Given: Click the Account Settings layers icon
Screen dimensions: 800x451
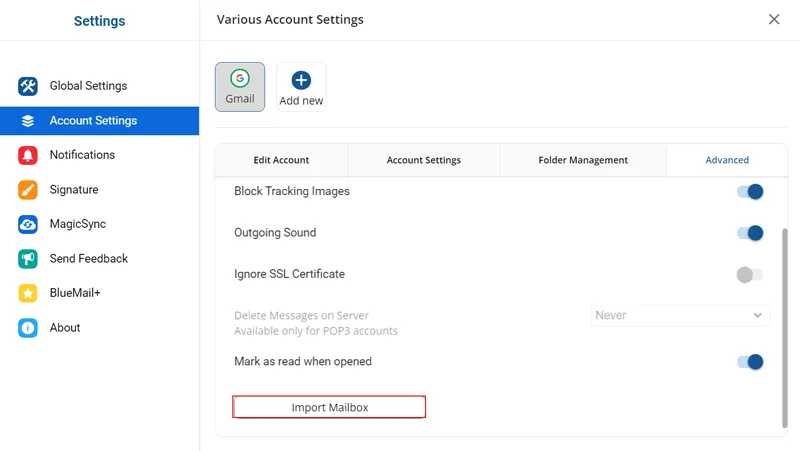Looking at the screenshot, I should point(28,121).
